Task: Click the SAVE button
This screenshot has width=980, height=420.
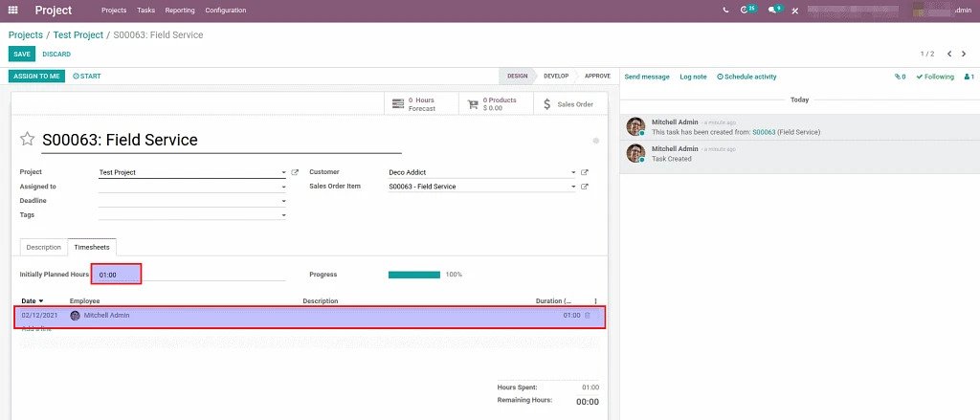Action: [x=22, y=55]
